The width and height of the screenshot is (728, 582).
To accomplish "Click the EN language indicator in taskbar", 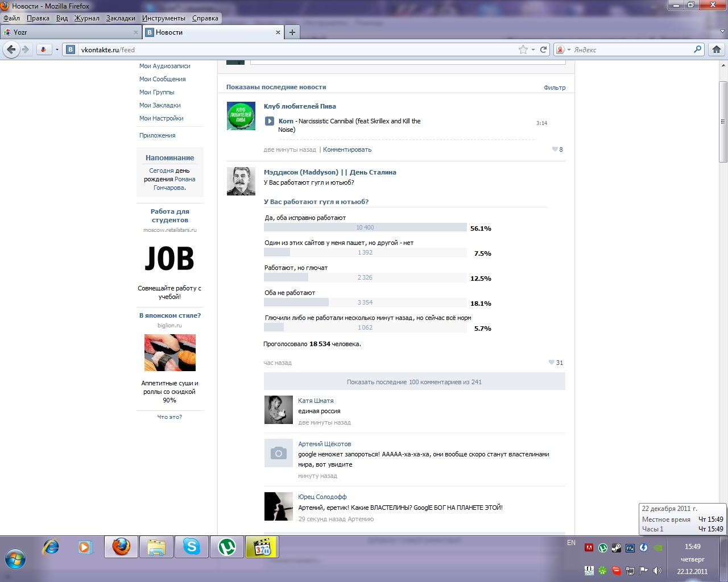I will coord(571,543).
